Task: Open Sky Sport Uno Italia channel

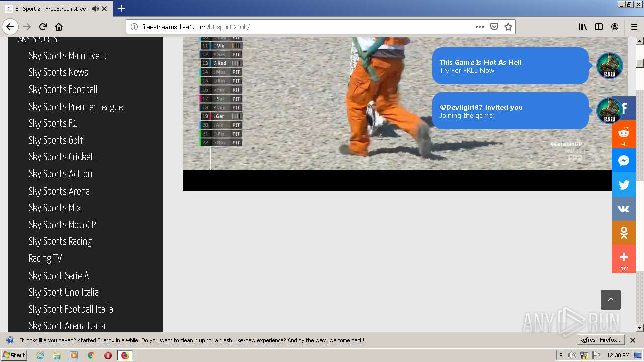Action: [63, 292]
